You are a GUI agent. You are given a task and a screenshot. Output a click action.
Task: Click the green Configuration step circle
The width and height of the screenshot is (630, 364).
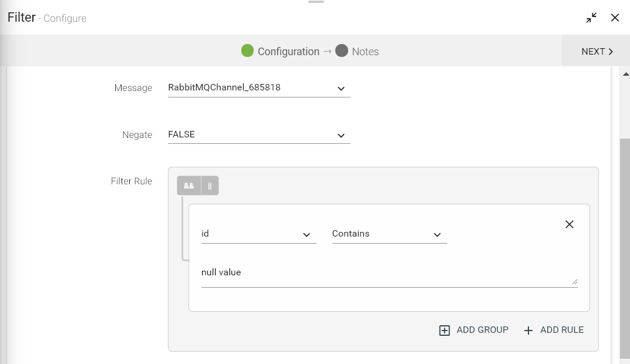pos(247,50)
